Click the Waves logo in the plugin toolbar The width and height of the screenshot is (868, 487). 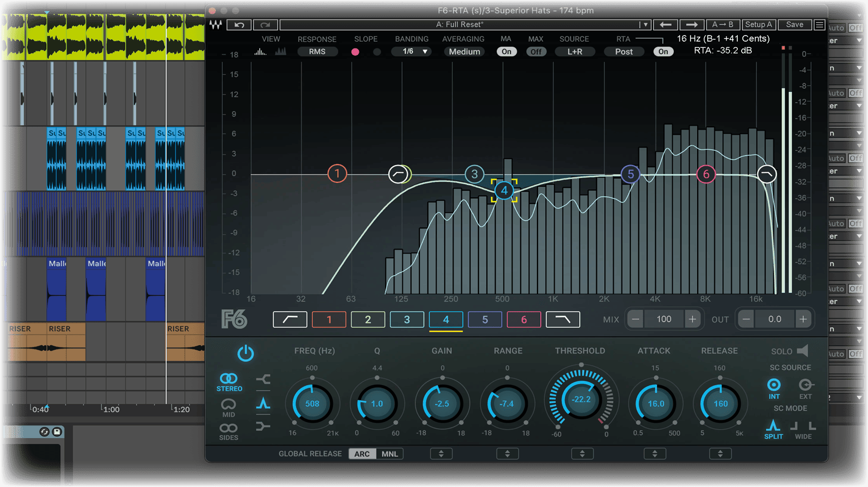[215, 24]
